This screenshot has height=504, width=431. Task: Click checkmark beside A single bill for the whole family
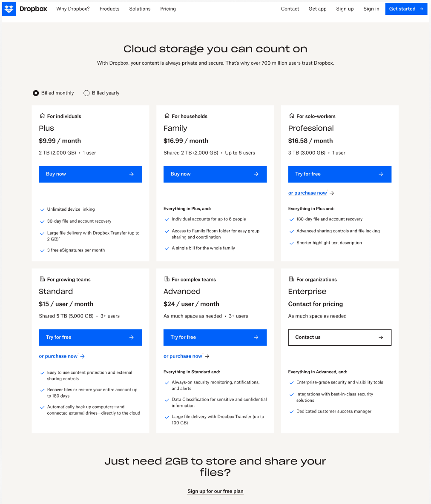click(167, 249)
